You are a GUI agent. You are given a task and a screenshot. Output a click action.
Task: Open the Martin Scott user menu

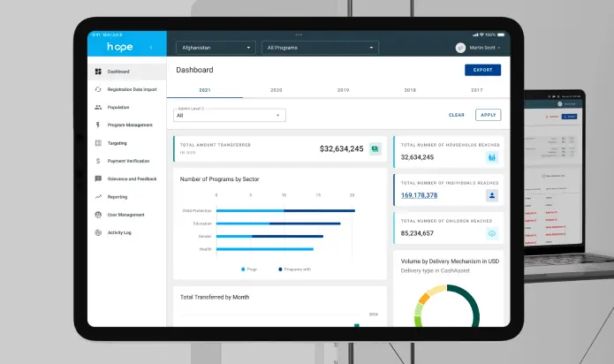[x=478, y=47]
